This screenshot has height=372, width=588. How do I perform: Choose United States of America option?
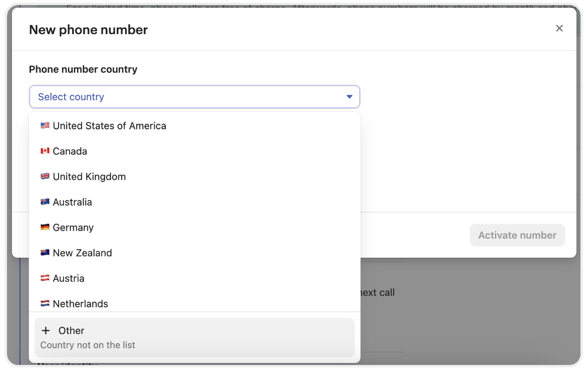(x=109, y=126)
